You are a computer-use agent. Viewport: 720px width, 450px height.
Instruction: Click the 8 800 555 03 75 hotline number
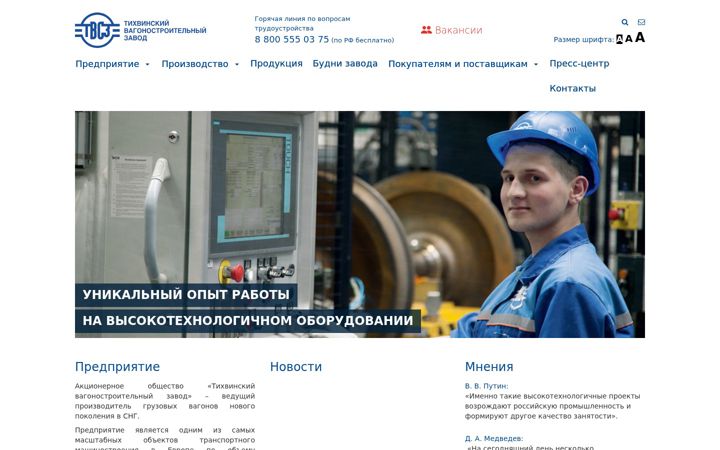(x=292, y=39)
